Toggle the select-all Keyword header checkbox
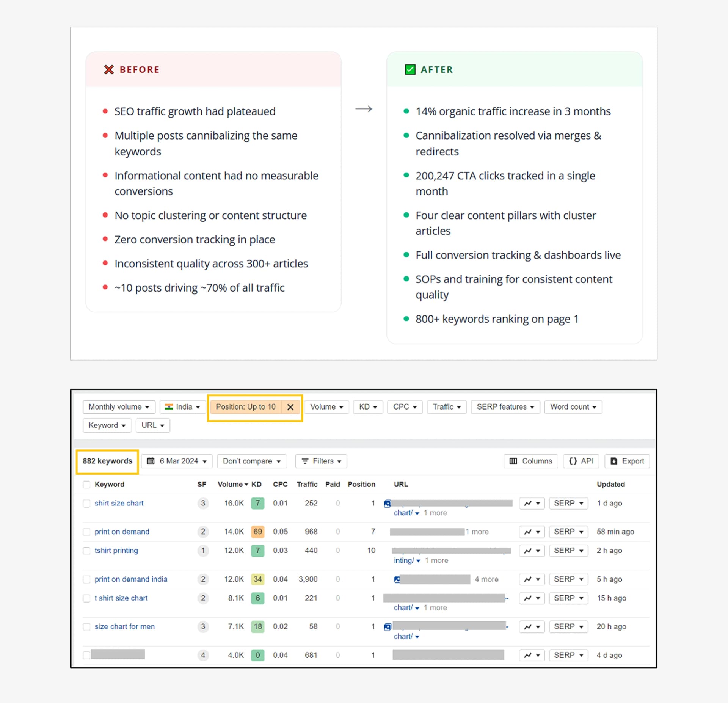Screen dimensions: 728x703 (x=86, y=484)
